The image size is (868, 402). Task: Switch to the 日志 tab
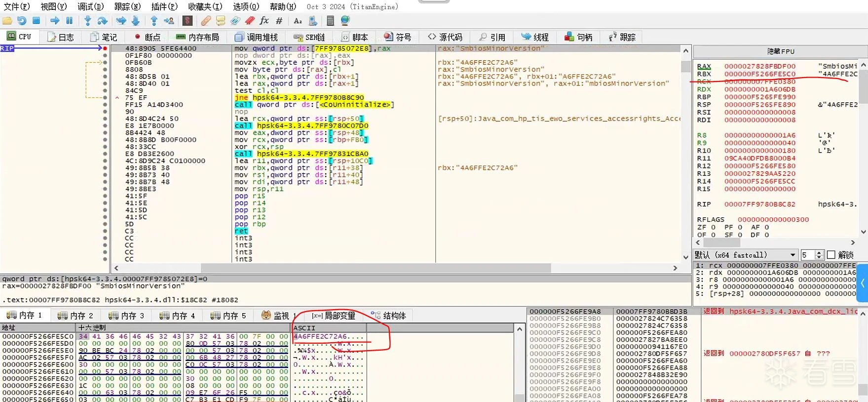(61, 37)
